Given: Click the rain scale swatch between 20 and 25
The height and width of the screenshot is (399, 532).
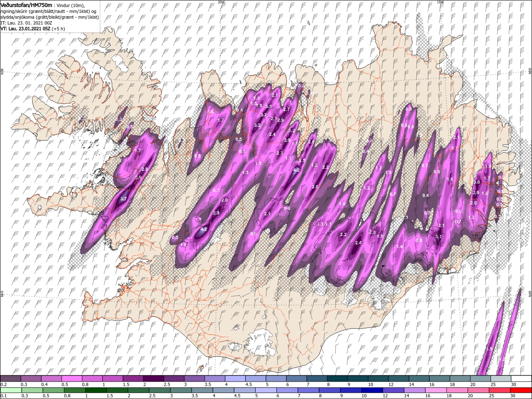Looking at the screenshot, I should coord(478,390).
